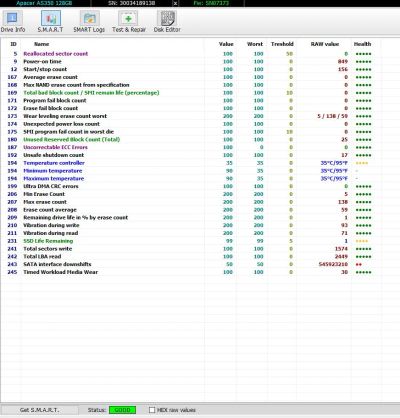Close the drive tab with the x

pos(175,3)
